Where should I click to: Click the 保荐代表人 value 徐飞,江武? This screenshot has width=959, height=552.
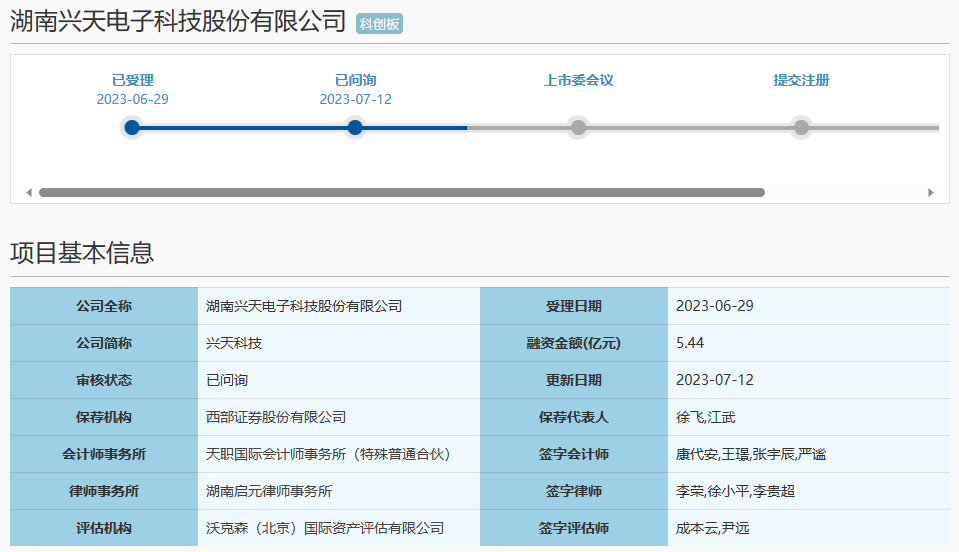point(705,417)
